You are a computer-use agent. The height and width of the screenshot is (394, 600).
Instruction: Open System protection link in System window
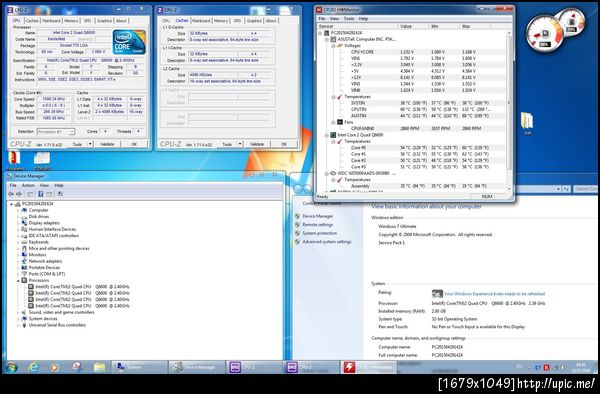(x=320, y=233)
